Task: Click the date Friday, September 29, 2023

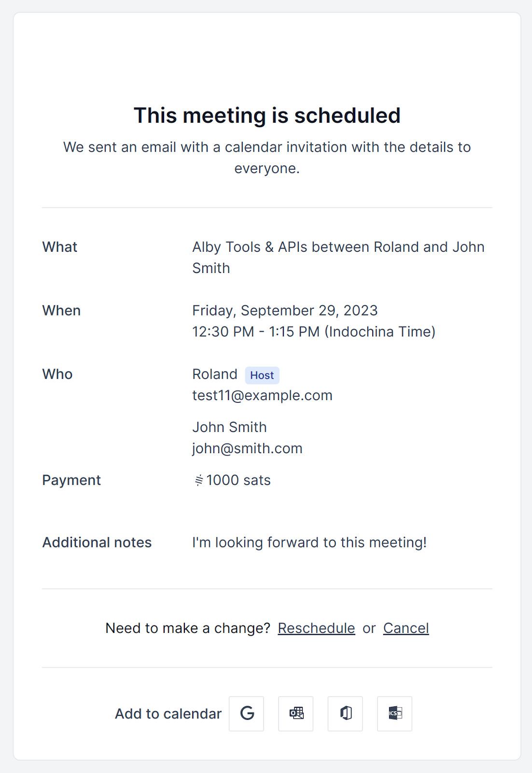Action: tap(285, 311)
